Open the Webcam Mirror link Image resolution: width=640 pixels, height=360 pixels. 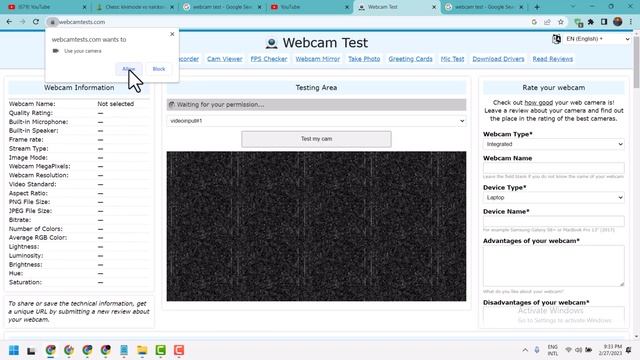tap(318, 59)
